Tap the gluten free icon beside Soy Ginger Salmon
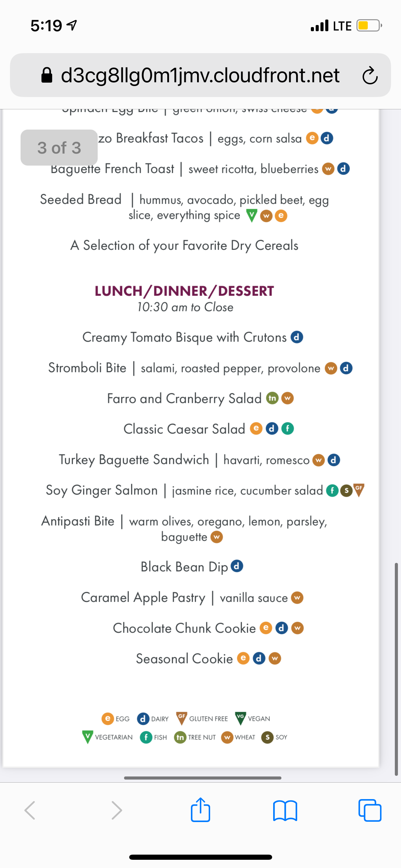Image resolution: width=401 pixels, height=868 pixels. pyautogui.click(x=359, y=490)
